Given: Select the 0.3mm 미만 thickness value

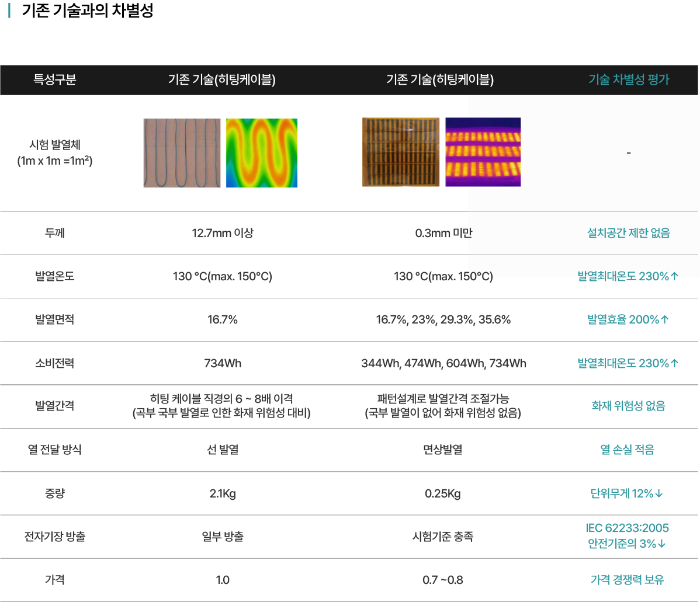Looking at the screenshot, I should point(443,234).
